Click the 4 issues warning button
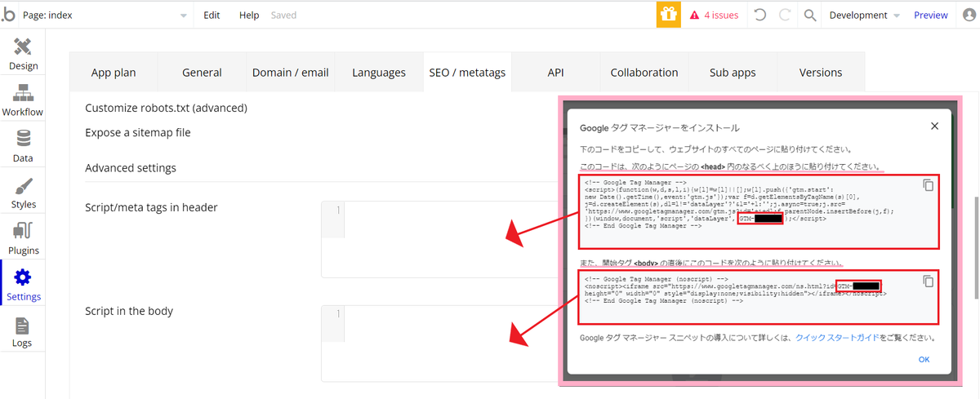The height and width of the screenshot is (399, 980). (714, 15)
